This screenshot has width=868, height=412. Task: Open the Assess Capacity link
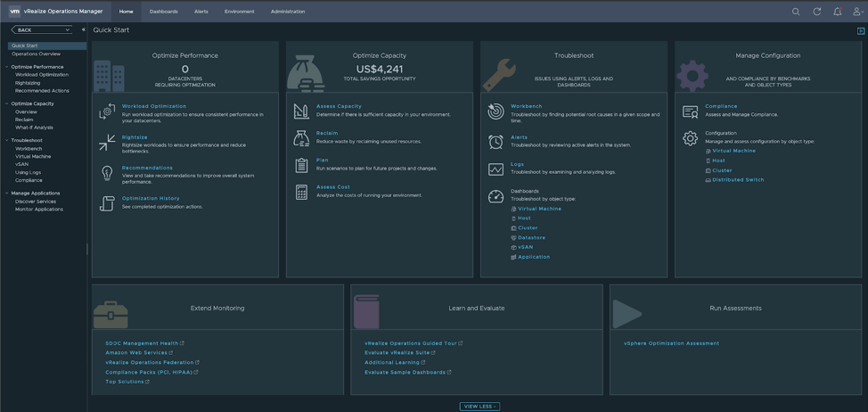pyautogui.click(x=339, y=106)
